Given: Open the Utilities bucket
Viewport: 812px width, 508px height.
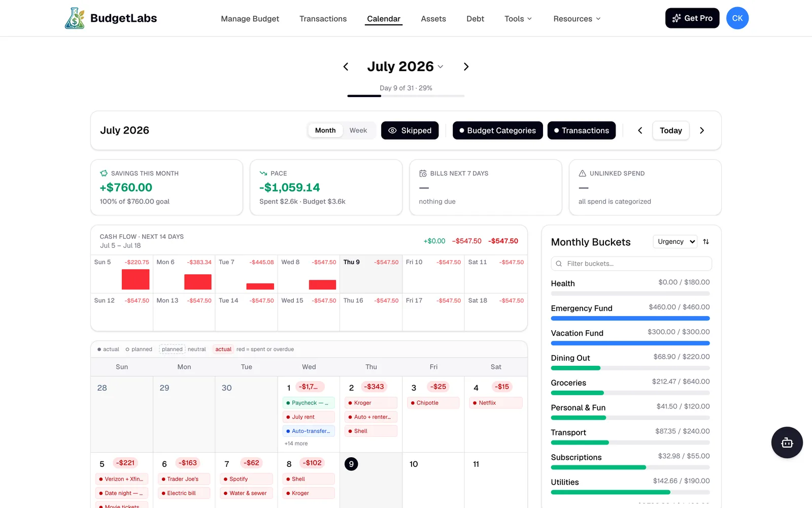Looking at the screenshot, I should click(x=630, y=487).
